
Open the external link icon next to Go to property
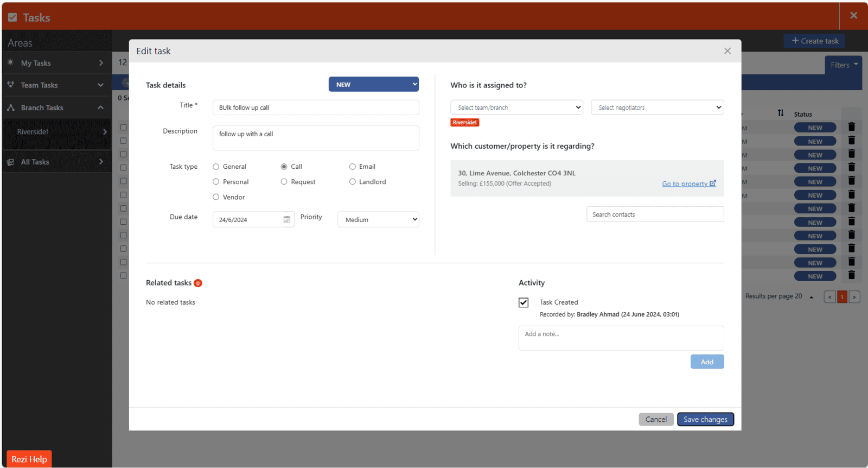[713, 184]
